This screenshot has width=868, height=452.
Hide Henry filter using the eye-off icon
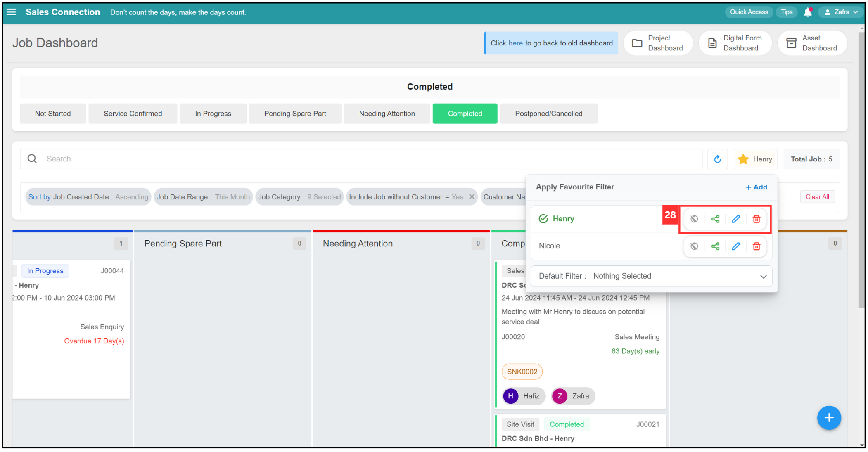click(694, 219)
